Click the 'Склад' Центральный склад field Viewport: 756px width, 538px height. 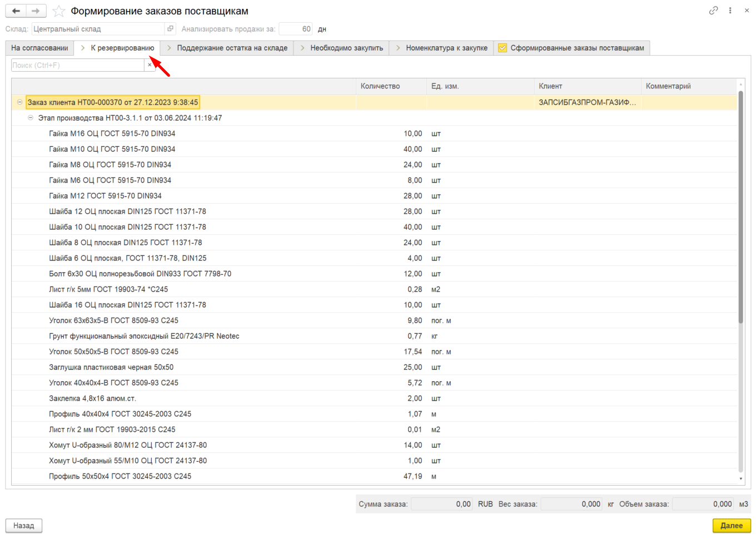98,29
